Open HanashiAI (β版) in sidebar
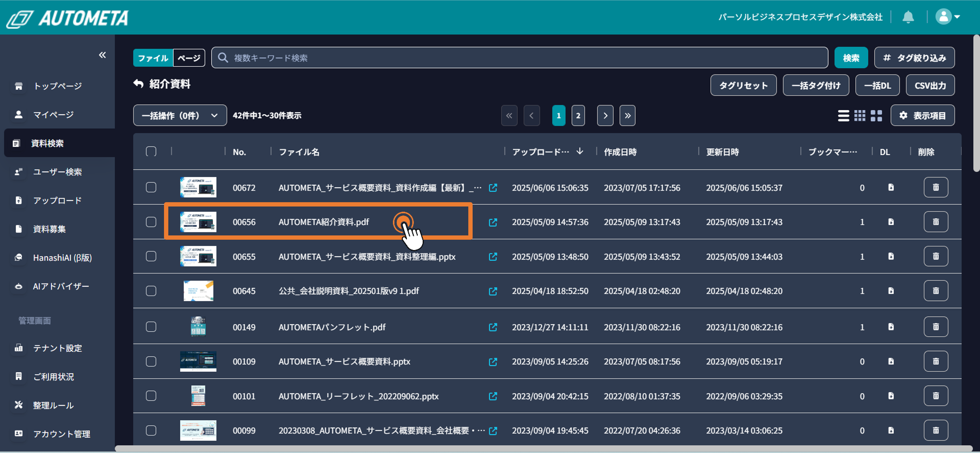Screen dimensions: 980x453 pyautogui.click(x=62, y=258)
